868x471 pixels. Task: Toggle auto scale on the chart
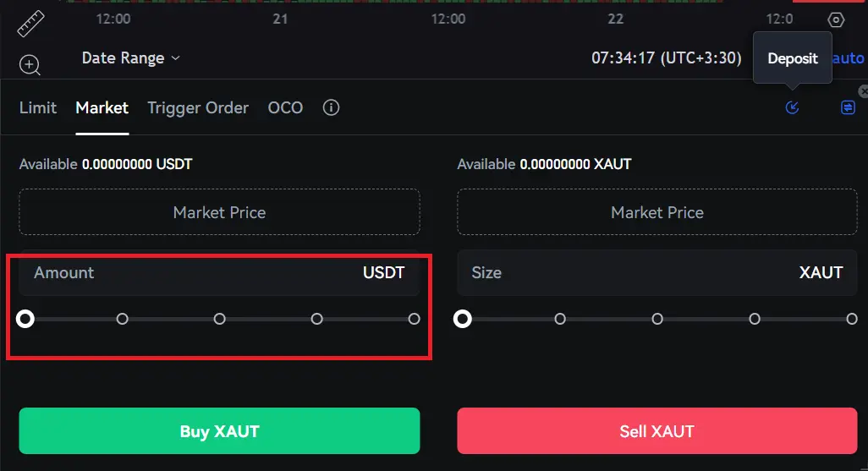pos(849,58)
